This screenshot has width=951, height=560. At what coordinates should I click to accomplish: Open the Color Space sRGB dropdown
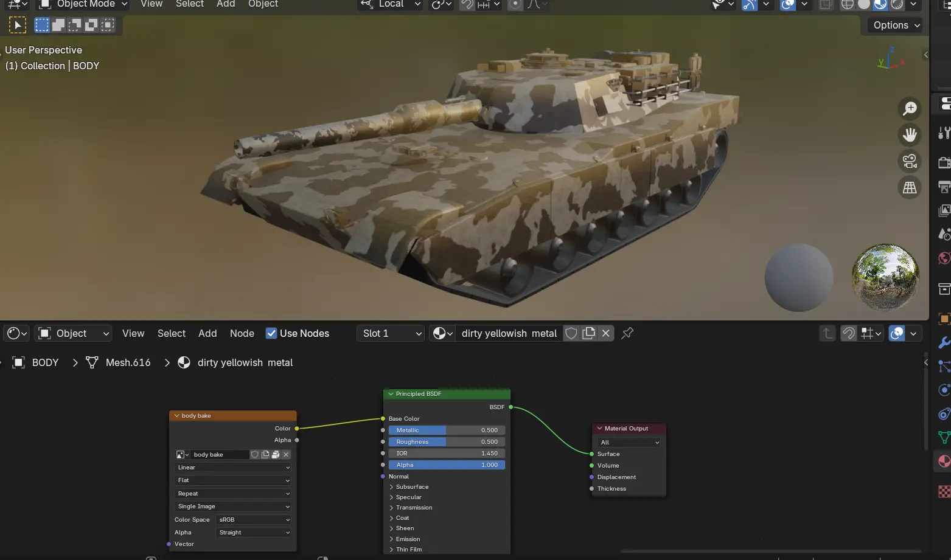pos(254,520)
